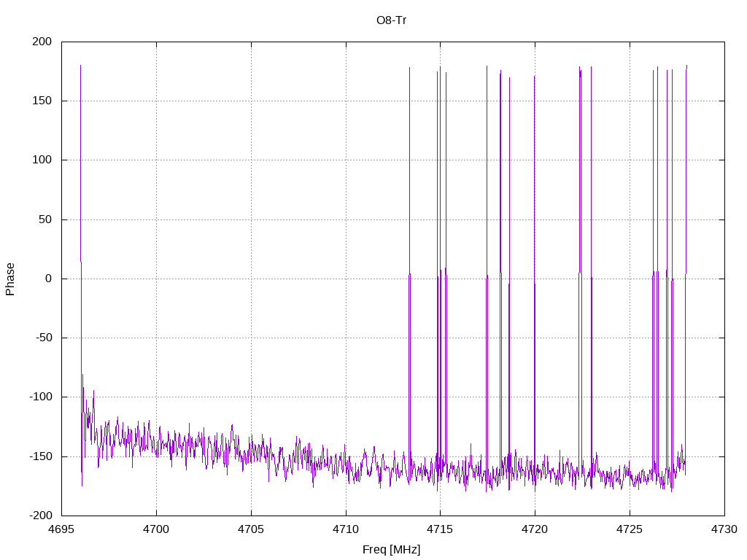Click the y-axis tick label 100
The width and height of the screenshot is (747, 560).
pyautogui.click(x=42, y=160)
